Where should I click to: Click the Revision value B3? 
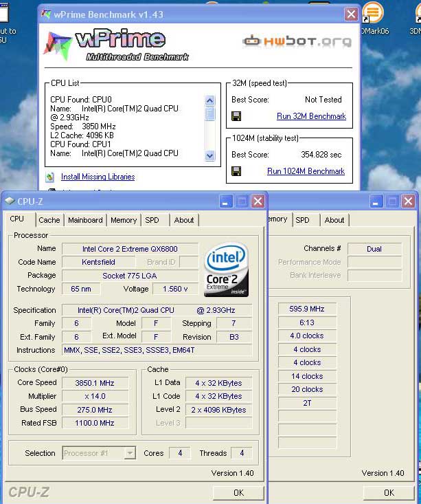234,337
